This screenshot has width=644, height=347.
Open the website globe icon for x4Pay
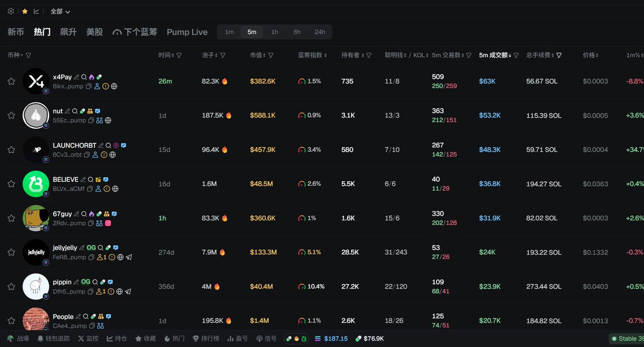114,86
